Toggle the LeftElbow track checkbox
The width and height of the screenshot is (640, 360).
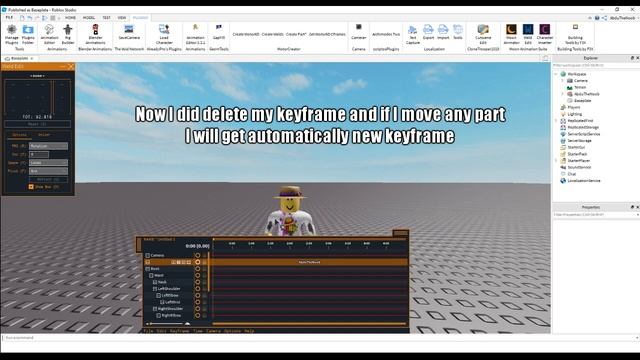[159, 296]
